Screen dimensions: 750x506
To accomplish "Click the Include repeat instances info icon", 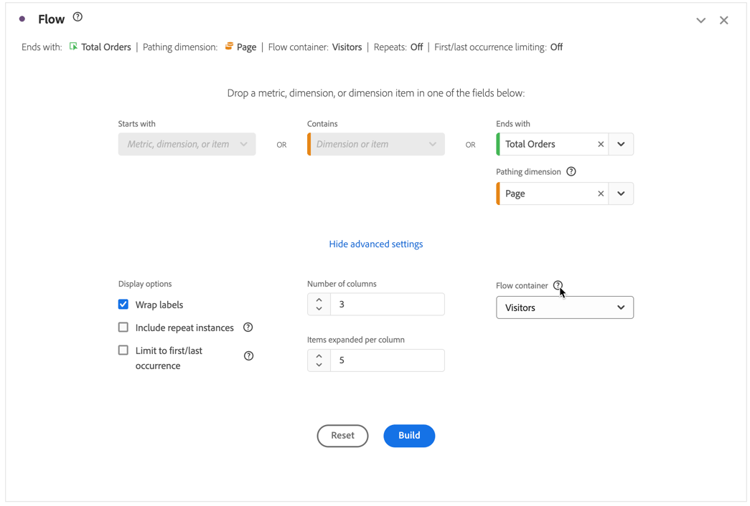I will (x=248, y=328).
